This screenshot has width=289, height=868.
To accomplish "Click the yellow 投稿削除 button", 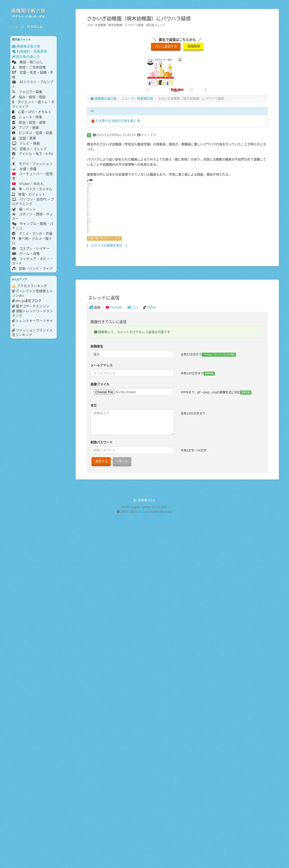I will (x=194, y=46).
